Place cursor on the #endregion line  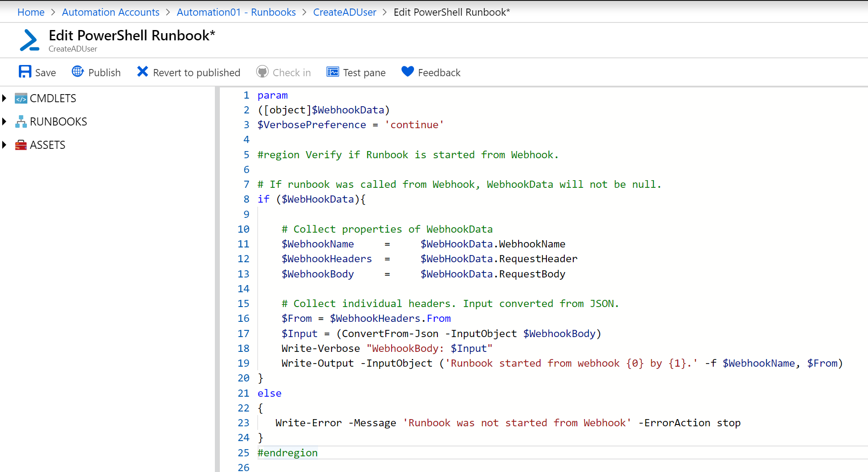[288, 453]
